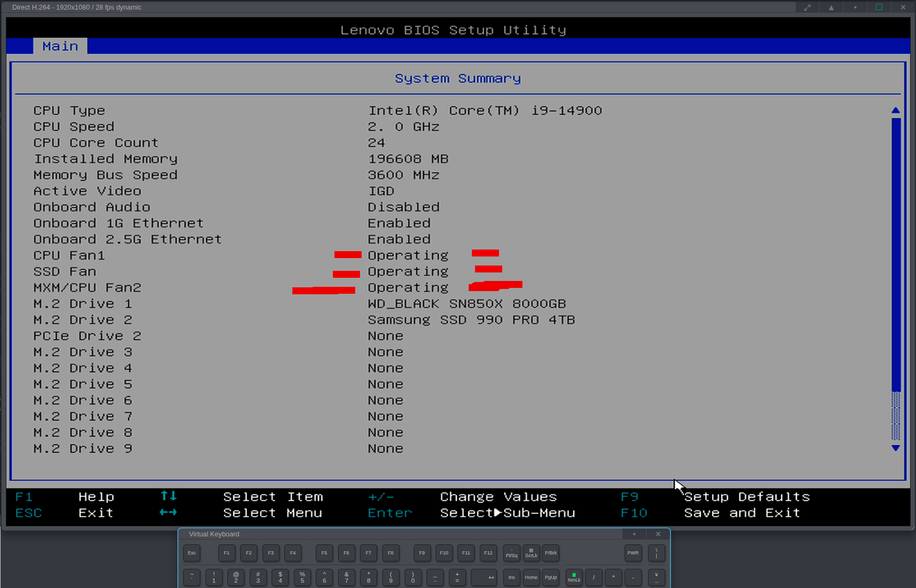Click the dot icon in viewer title bar
916x588 pixels.
[x=855, y=7]
